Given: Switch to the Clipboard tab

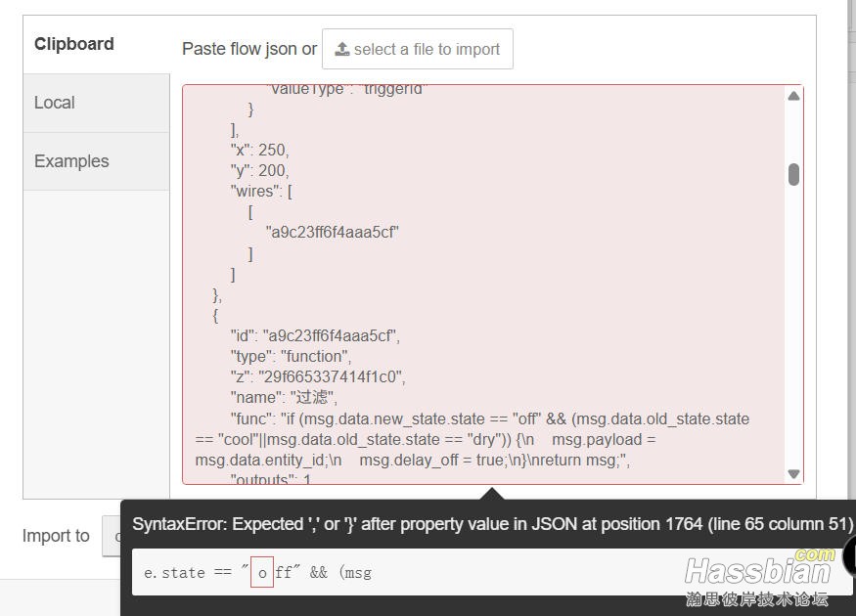Looking at the screenshot, I should click(74, 44).
